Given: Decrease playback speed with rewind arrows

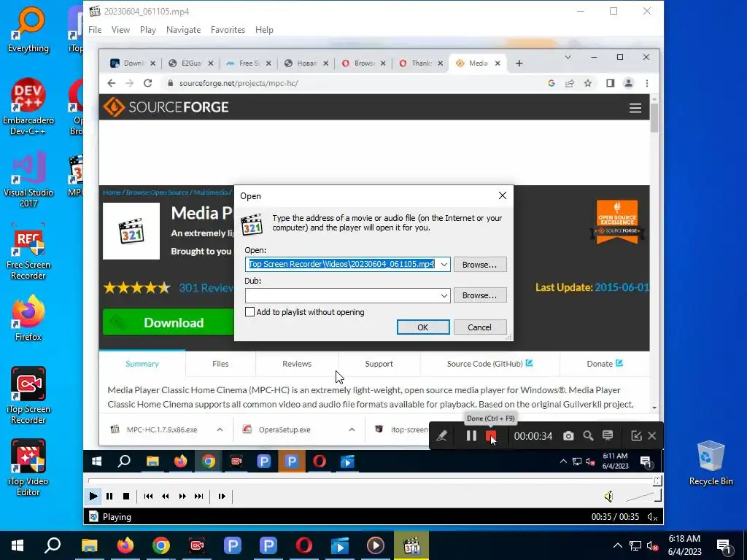Looking at the screenshot, I should point(165,496).
